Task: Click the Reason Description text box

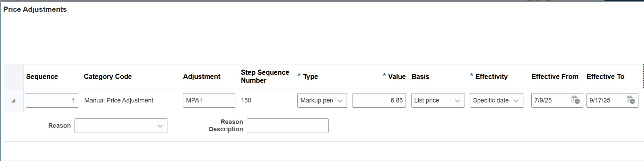Action: tap(287, 126)
